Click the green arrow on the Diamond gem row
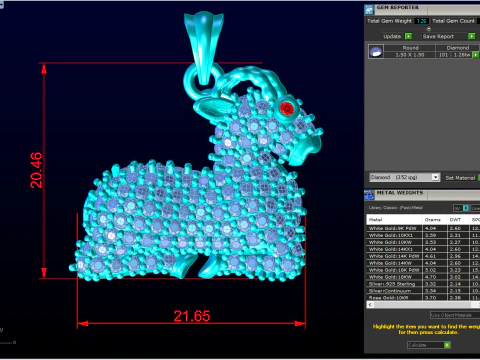The height and width of the screenshot is (360, 480). (476, 55)
